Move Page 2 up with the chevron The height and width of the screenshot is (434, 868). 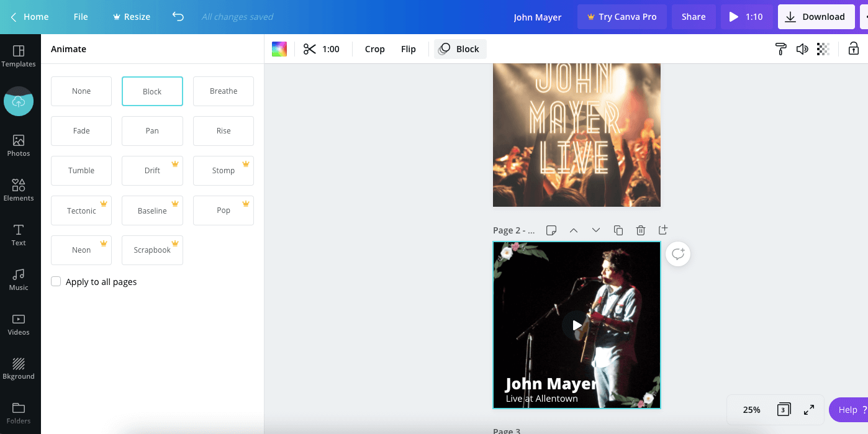click(574, 230)
